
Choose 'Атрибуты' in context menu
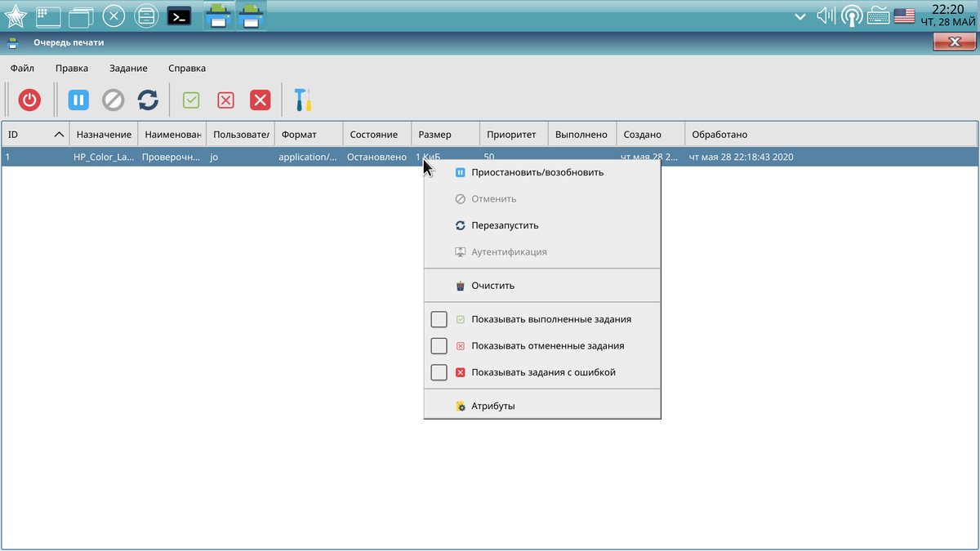(x=542, y=406)
